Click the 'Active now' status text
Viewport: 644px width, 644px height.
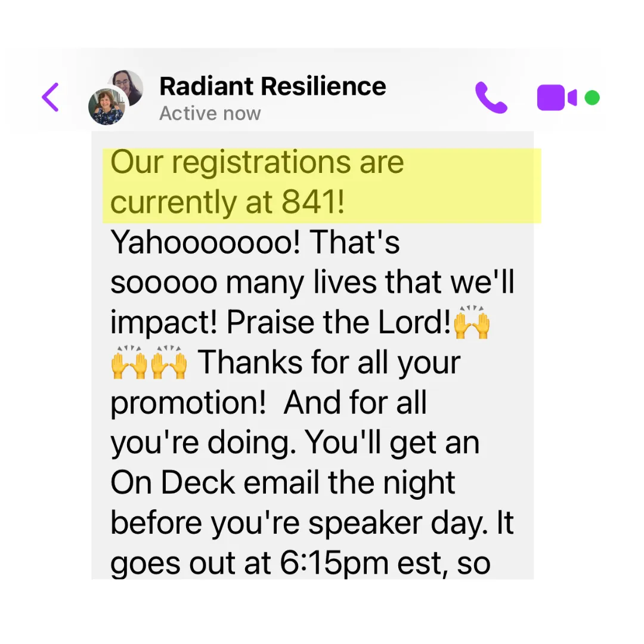pos(210,113)
